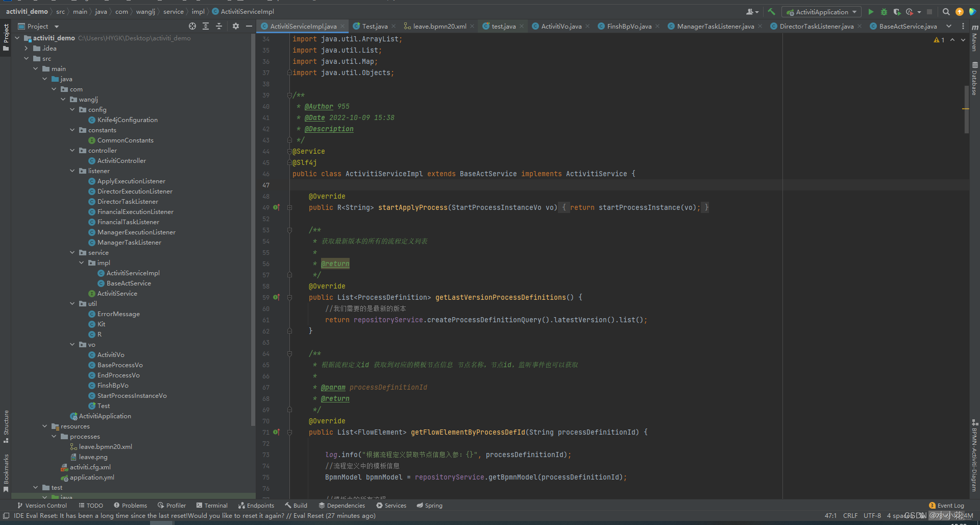Collapse All in Project panel toolbar
This screenshot has width=980, height=525.
tap(219, 26)
